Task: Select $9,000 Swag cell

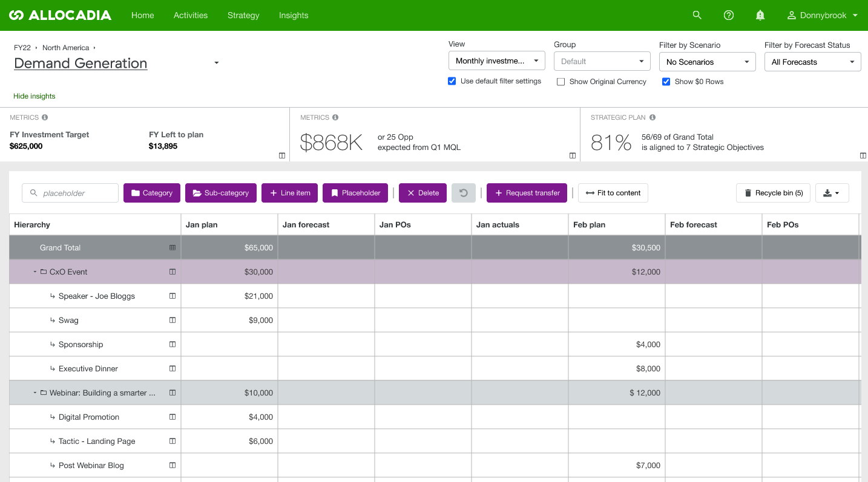Action: [229, 320]
